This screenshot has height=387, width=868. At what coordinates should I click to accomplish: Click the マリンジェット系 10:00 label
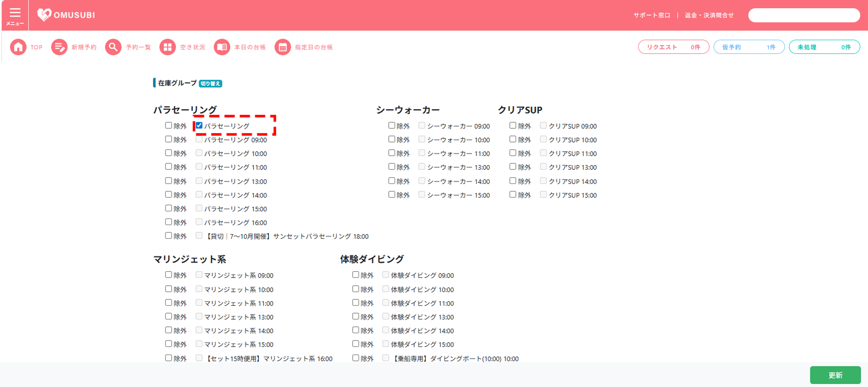tap(238, 290)
